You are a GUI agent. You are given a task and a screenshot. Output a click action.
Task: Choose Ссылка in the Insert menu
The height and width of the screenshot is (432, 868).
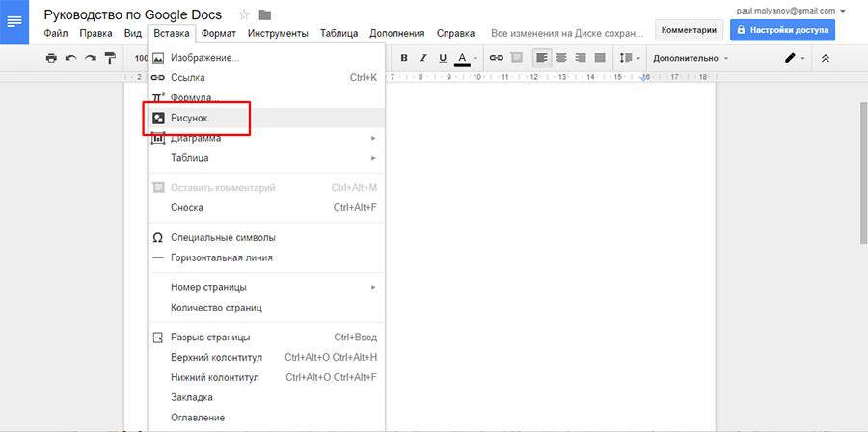click(x=266, y=77)
